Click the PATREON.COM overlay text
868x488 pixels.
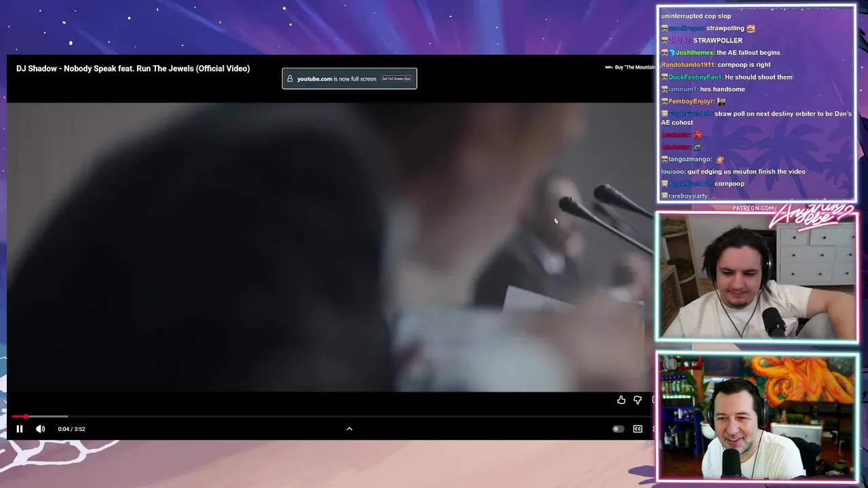tap(755, 209)
